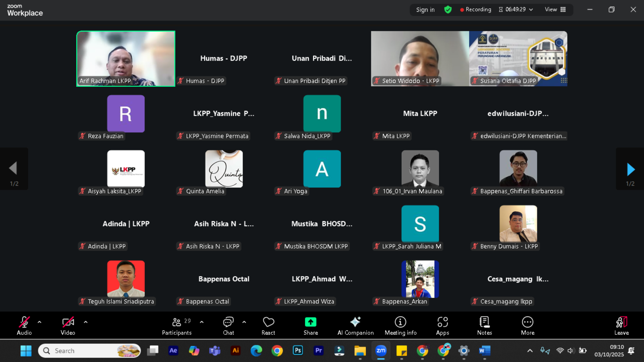This screenshot has height=362, width=644.
Task: Show Meeting info
Action: coord(400,326)
